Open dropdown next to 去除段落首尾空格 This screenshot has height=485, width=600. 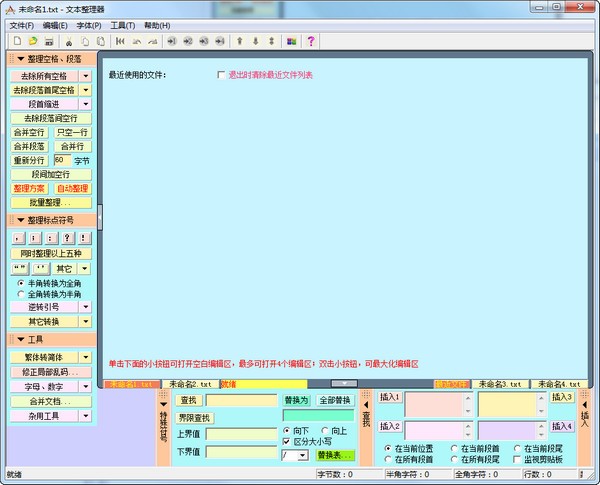(86, 90)
